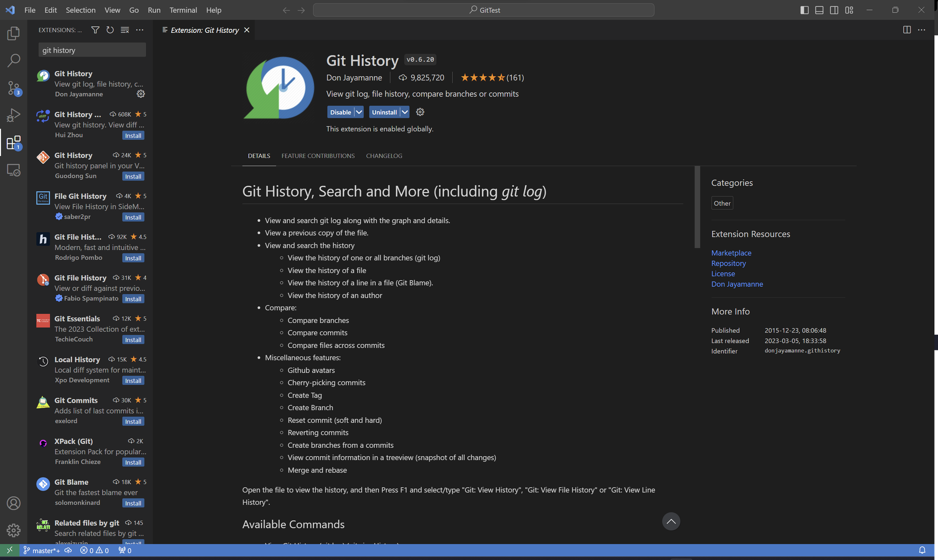Close the Extension: Git History tab
Image resolution: width=938 pixels, height=560 pixels.
click(x=247, y=30)
